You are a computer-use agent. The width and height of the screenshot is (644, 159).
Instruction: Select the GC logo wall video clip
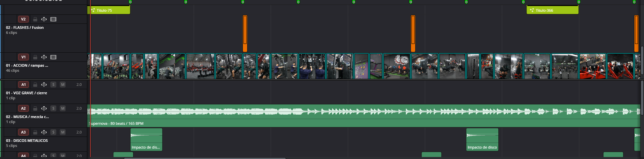396,66
